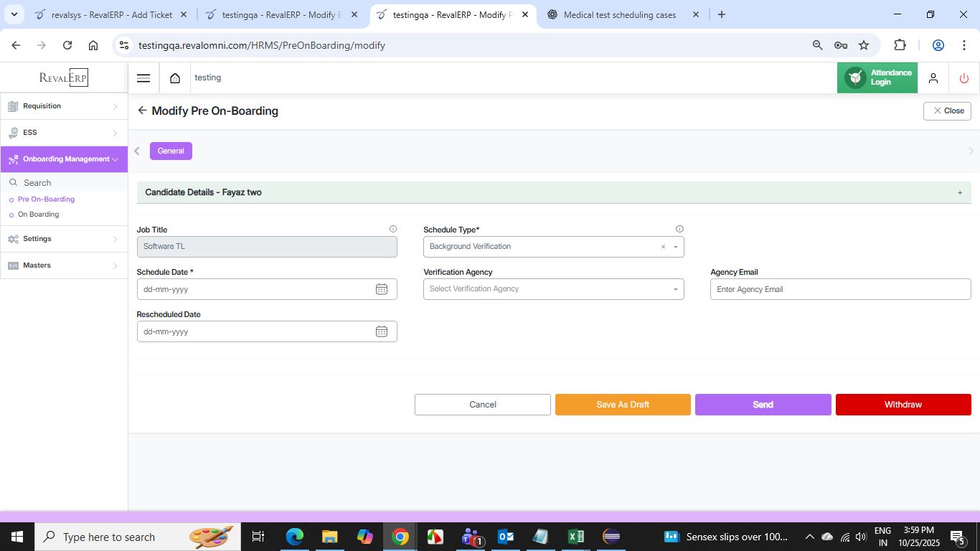Select the General tab
The height and width of the screenshot is (551, 980).
[171, 151]
